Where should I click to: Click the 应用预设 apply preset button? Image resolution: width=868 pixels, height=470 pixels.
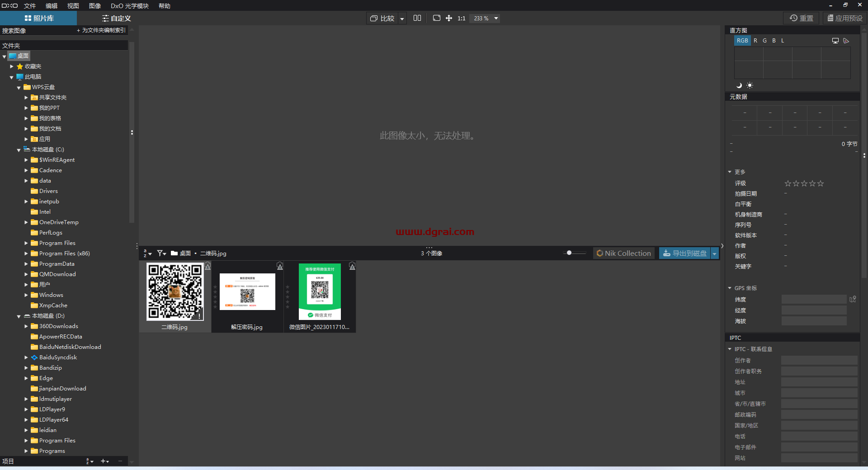[844, 18]
